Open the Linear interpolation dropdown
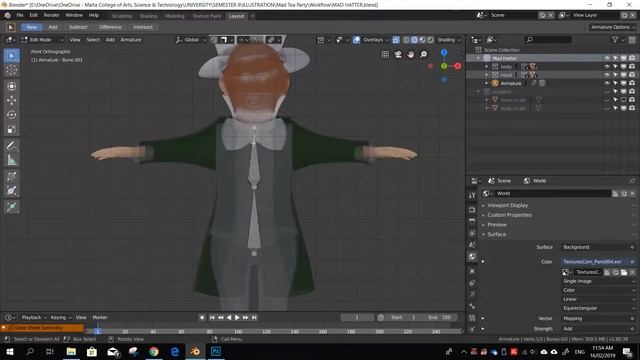 598,299
